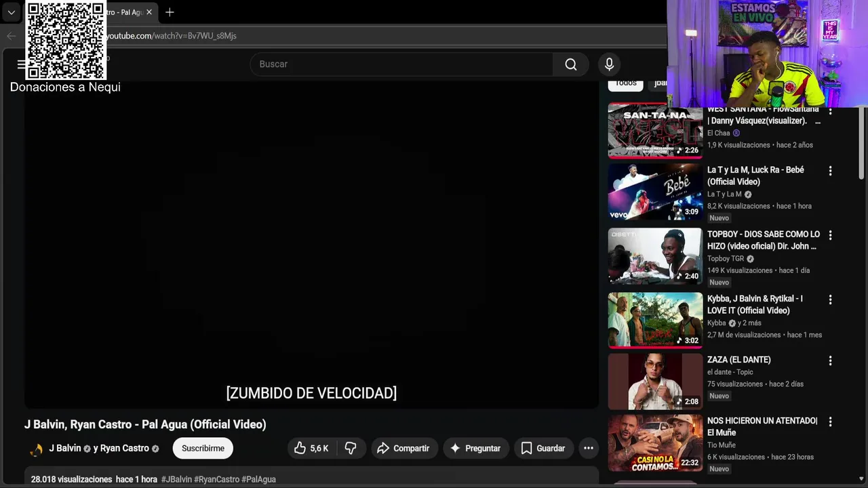Open options menu for ZAZA (EL DANTE)

tap(830, 361)
